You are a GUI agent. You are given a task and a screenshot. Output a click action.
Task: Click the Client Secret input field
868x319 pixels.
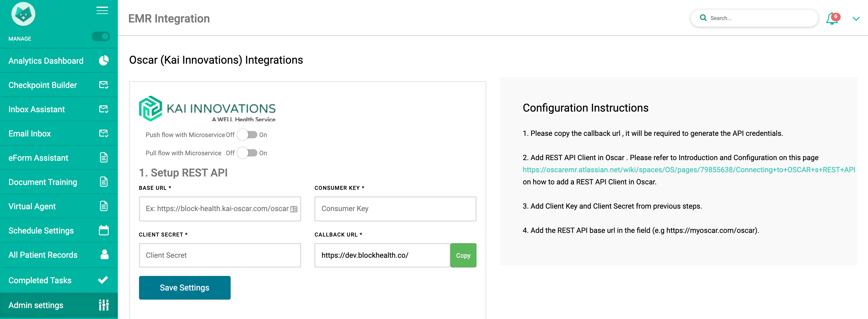[x=220, y=255]
